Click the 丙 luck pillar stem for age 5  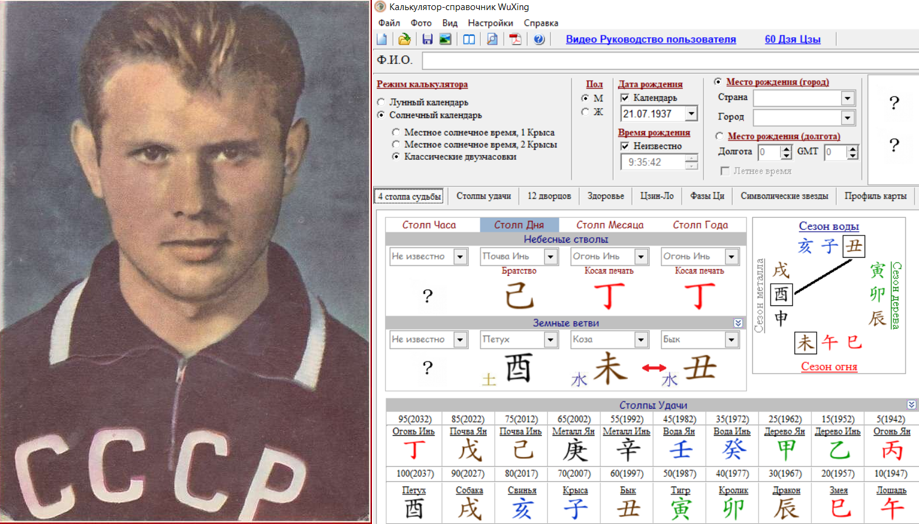pyautogui.click(x=892, y=450)
